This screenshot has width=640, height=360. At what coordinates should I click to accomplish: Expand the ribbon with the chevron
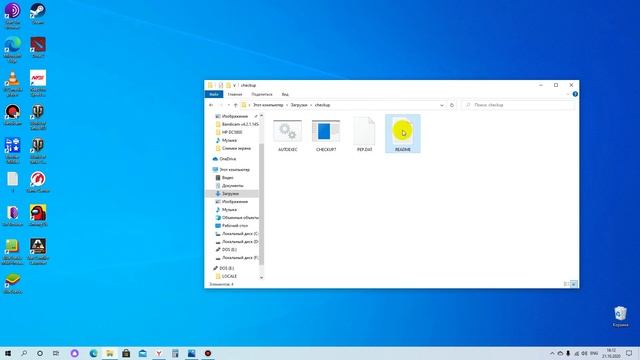568,94
